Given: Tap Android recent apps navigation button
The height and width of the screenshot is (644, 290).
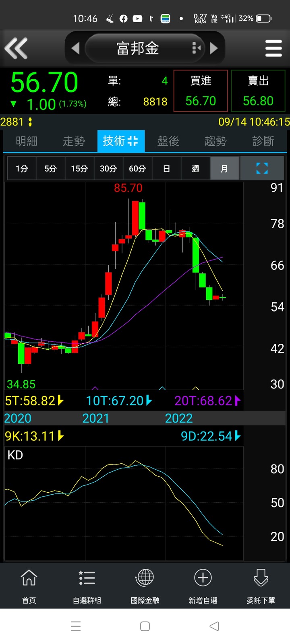Looking at the screenshot, I should (x=76, y=626).
